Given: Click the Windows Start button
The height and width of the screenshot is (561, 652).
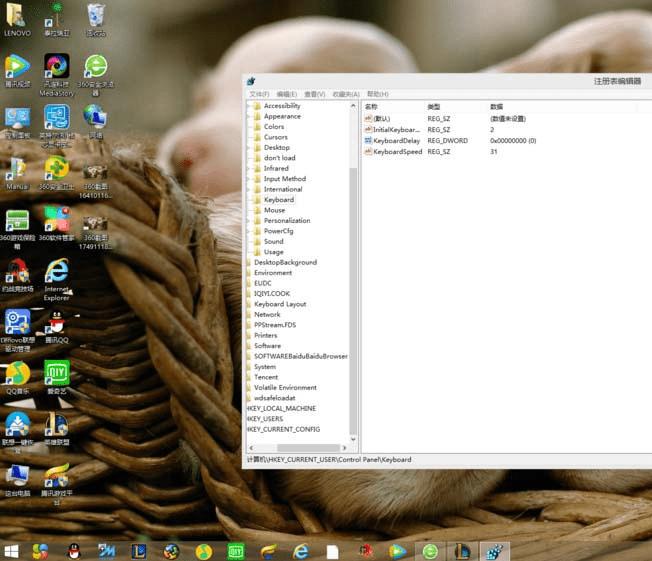Looking at the screenshot, I should pos(12,551).
